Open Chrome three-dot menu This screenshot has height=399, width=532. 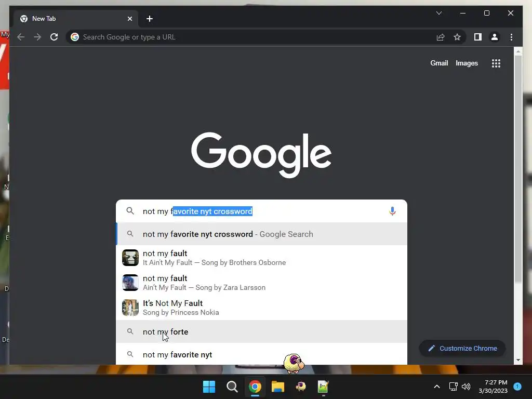511,37
